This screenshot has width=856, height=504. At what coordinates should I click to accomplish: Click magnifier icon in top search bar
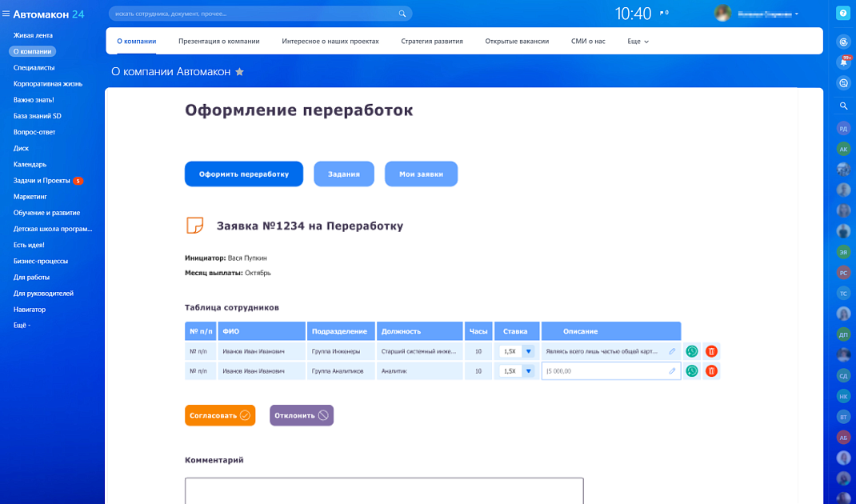coord(402,14)
